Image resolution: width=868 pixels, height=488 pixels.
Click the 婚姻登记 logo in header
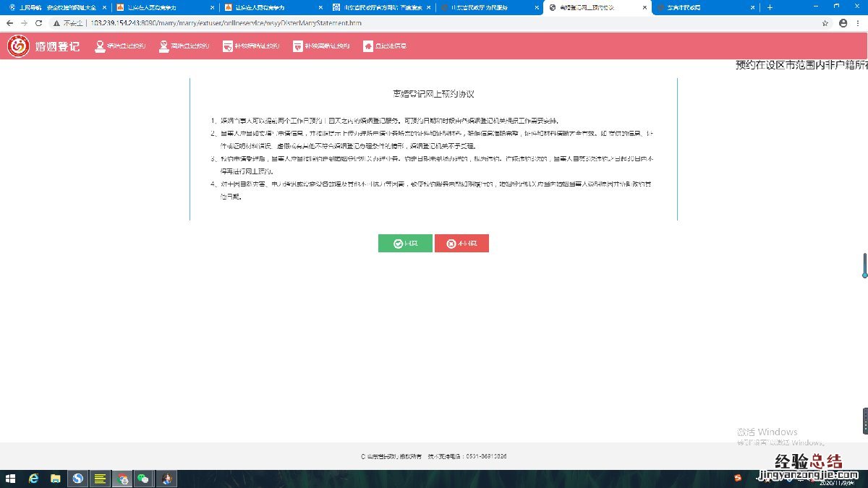point(43,46)
